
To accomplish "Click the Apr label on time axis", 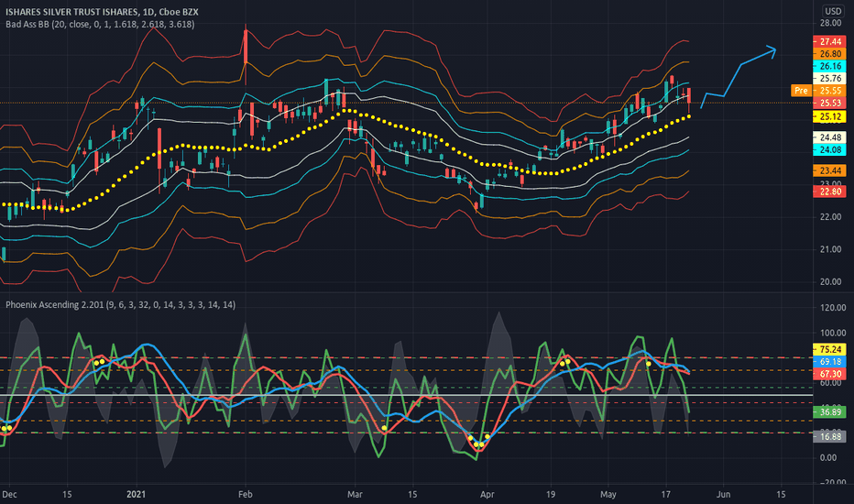I will pos(487,495).
